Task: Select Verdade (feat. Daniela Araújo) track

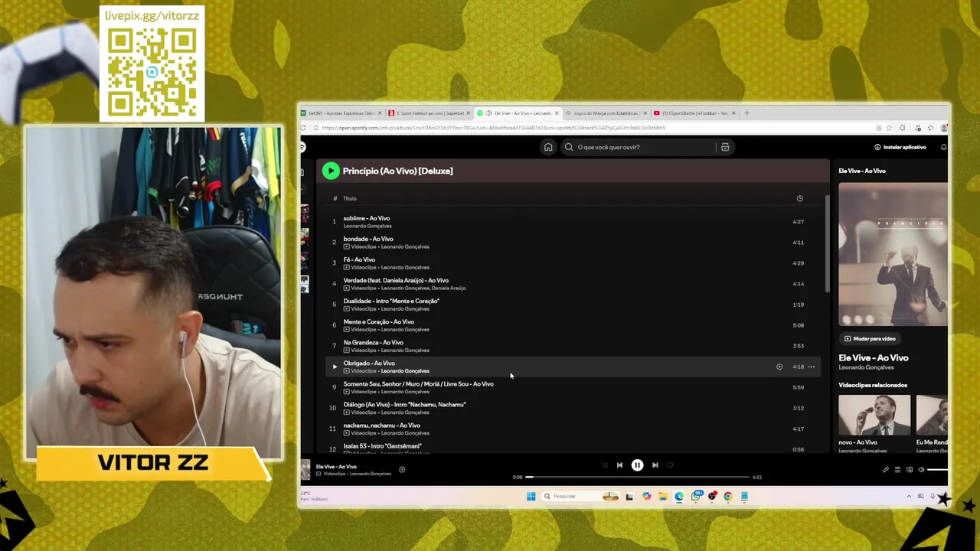Action: 573,284
